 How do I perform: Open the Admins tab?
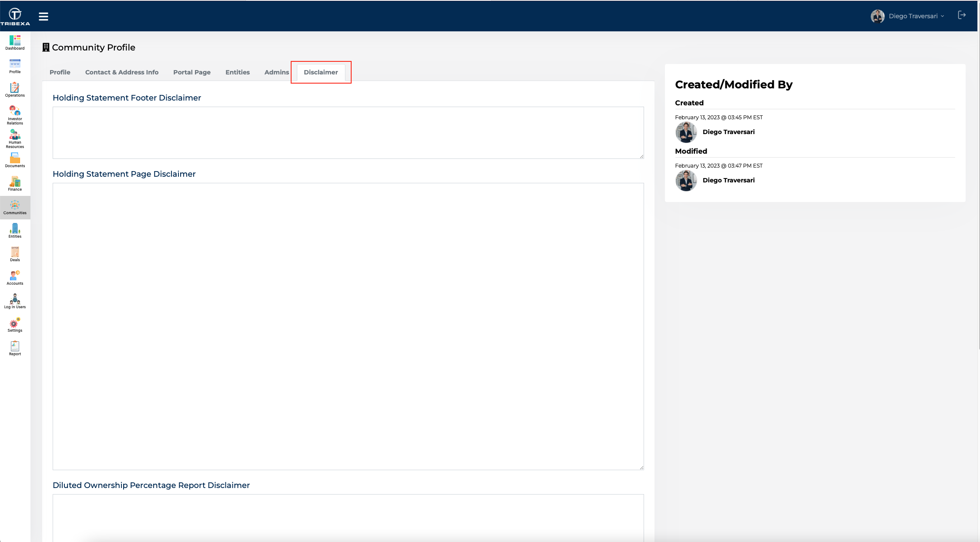coord(276,72)
